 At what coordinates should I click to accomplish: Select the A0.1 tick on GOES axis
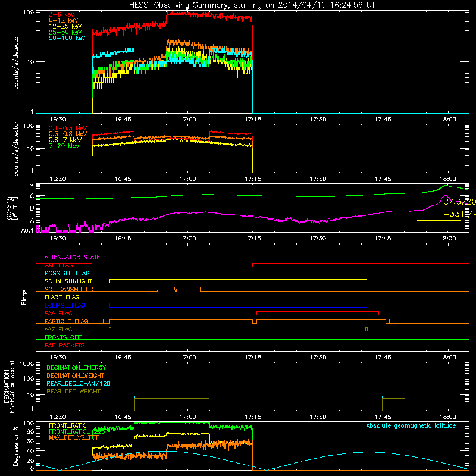pyautogui.click(x=27, y=230)
